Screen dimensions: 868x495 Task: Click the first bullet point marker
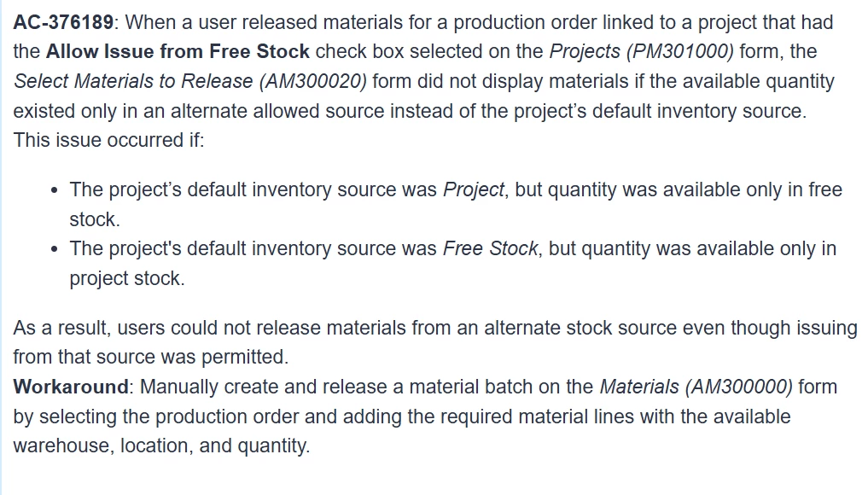54,190
